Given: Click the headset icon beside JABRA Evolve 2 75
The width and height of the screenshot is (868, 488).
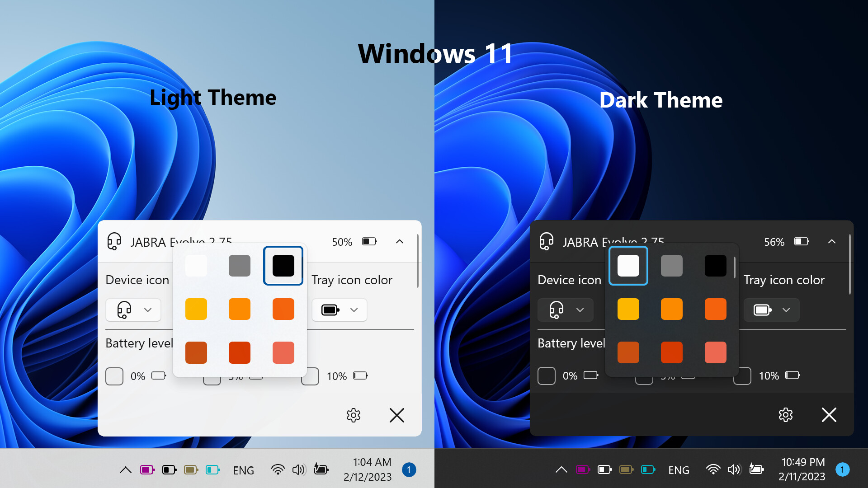Looking at the screenshot, I should pyautogui.click(x=115, y=242).
